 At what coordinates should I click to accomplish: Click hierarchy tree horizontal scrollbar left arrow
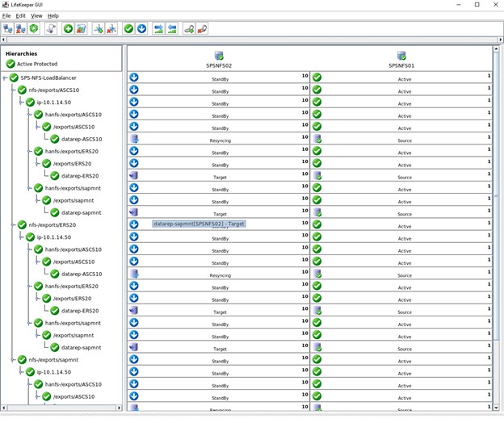click(x=3, y=408)
